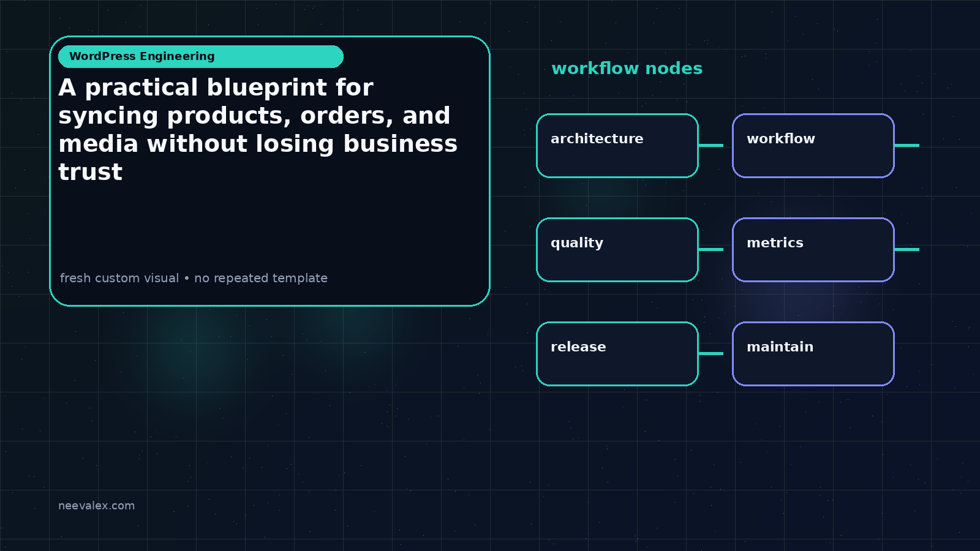Choose the release node card
The width and height of the screenshot is (980, 551).
617,354
